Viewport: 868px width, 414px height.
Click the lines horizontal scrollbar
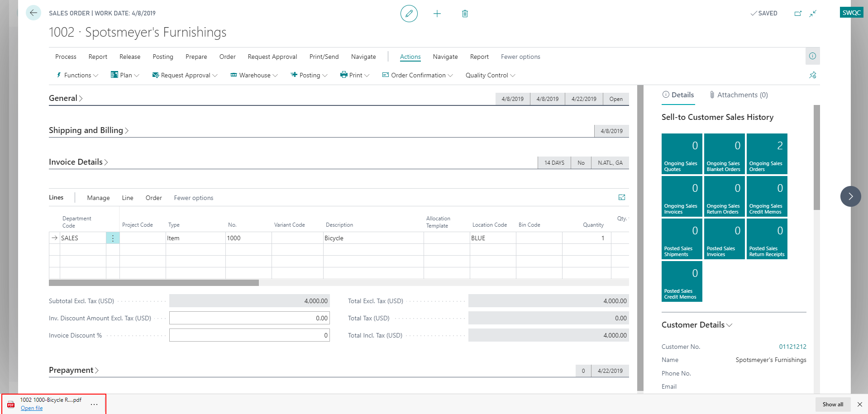click(154, 283)
